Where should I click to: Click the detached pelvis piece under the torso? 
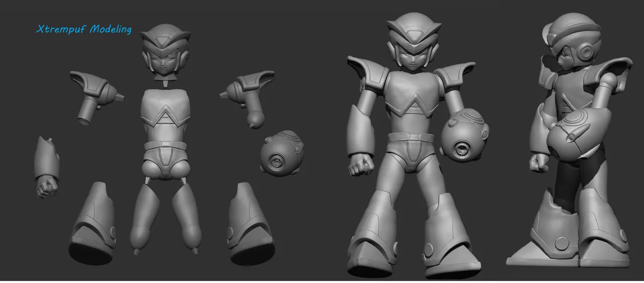tap(165, 162)
